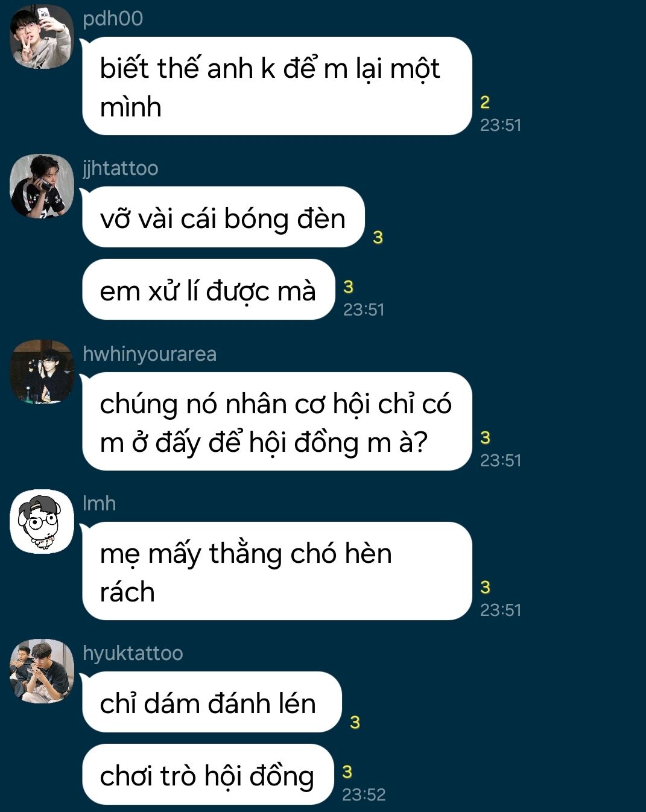The width and height of the screenshot is (646, 812).
Task: Tap the 23:52 timestamp on last message
Action: (364, 795)
